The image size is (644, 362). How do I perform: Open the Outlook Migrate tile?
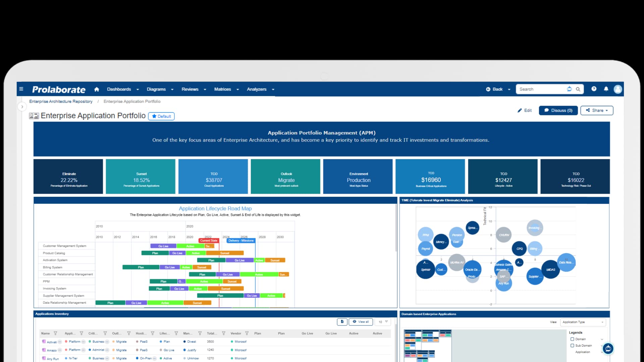(286, 176)
